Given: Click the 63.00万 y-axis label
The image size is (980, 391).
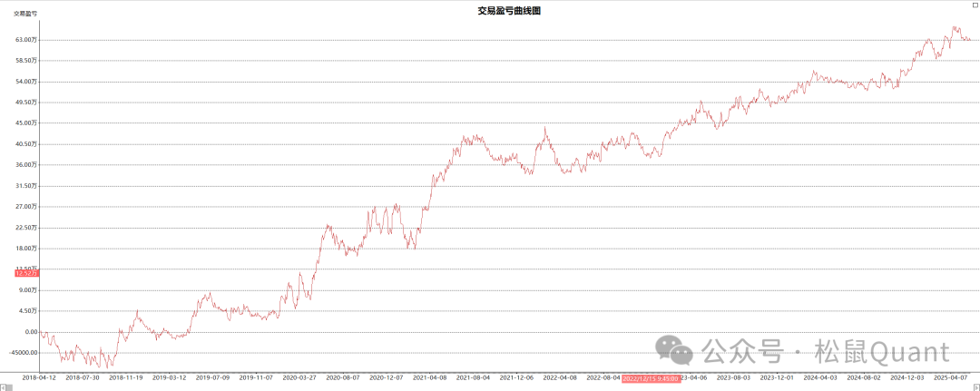Looking at the screenshot, I should tap(25, 40).
